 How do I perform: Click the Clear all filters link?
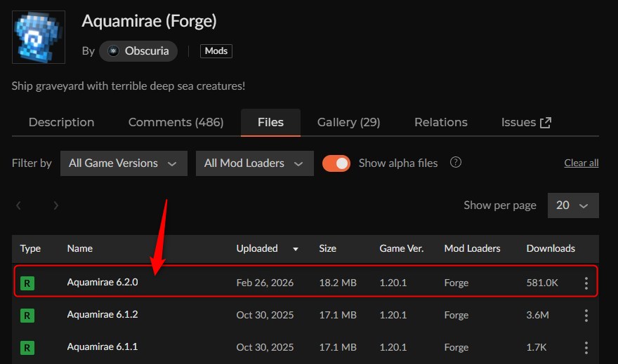click(x=581, y=163)
